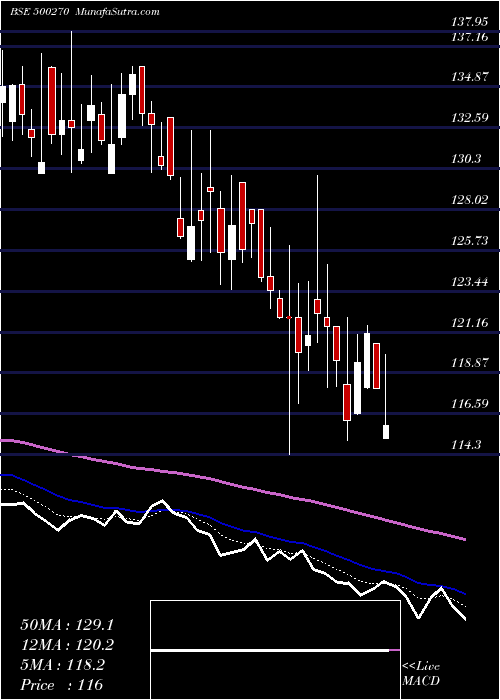Click the BSE 500270 ticker label
This screenshot has height=700, width=500.
coord(39,12)
